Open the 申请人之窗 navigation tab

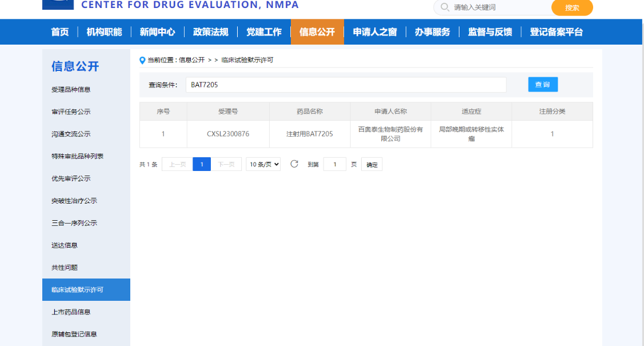pos(375,32)
